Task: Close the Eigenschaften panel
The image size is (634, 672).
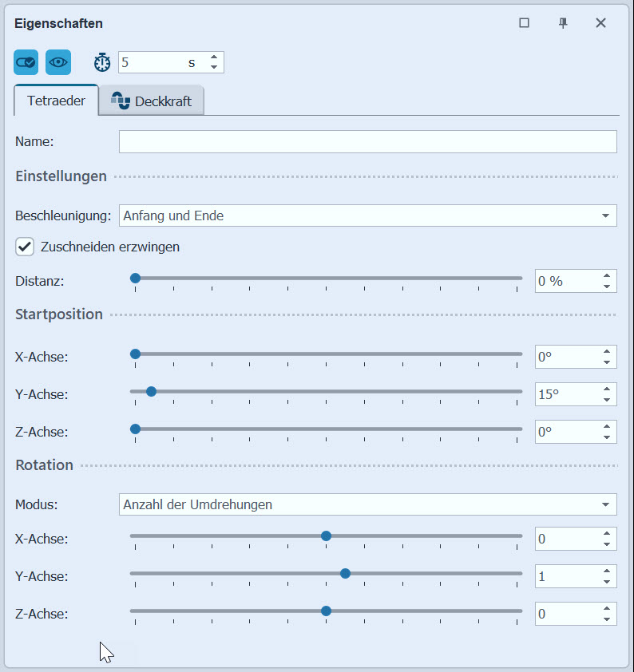Action: (x=600, y=23)
